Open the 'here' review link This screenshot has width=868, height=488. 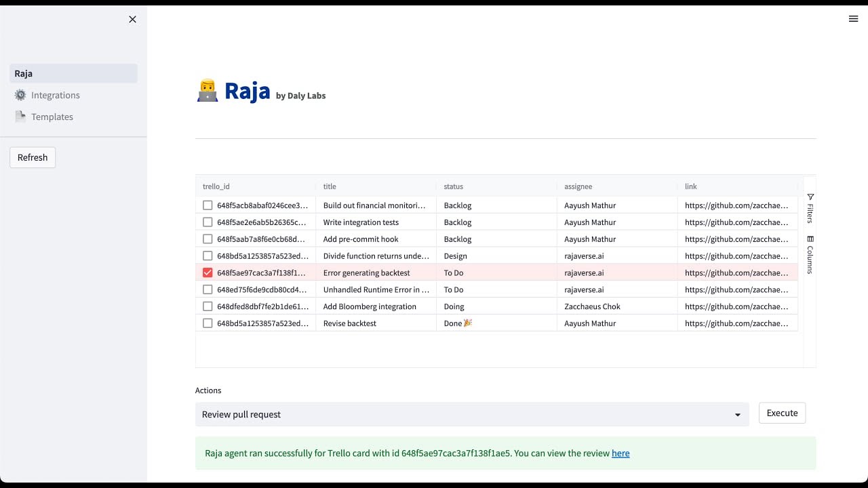click(620, 453)
